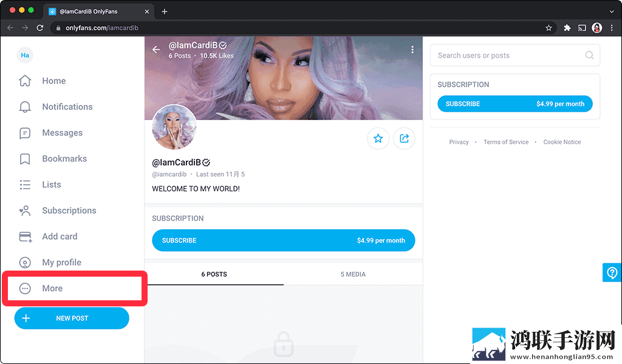Add the profile to favorites with the star
Image resolution: width=622 pixels, height=364 pixels.
pos(378,138)
